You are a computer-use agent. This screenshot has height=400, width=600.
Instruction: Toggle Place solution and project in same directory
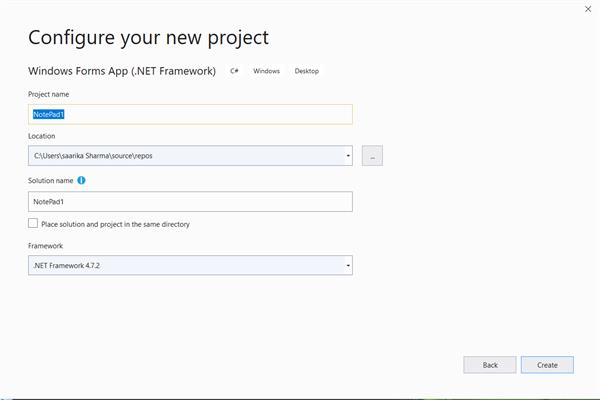34,224
